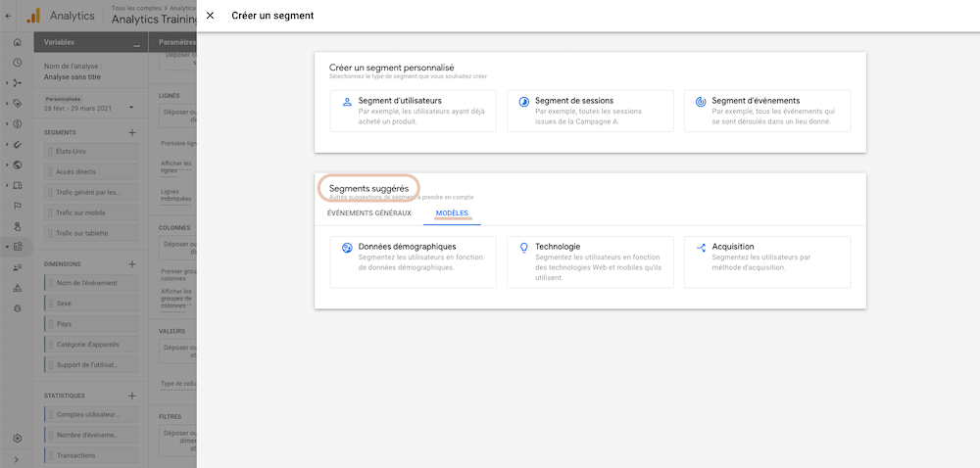Add a segment with SEGMENTS plus icon
This screenshot has width=980, height=468.
[132, 132]
